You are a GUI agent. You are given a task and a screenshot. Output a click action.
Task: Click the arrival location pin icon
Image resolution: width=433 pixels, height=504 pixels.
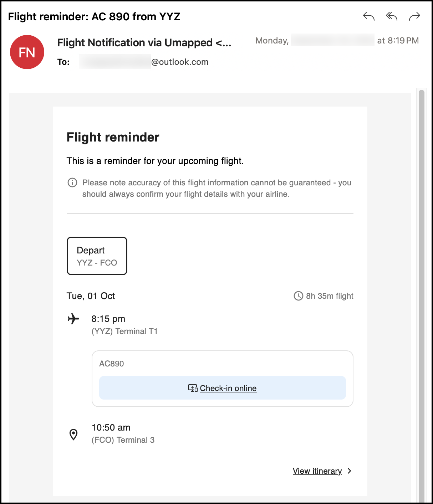point(73,434)
